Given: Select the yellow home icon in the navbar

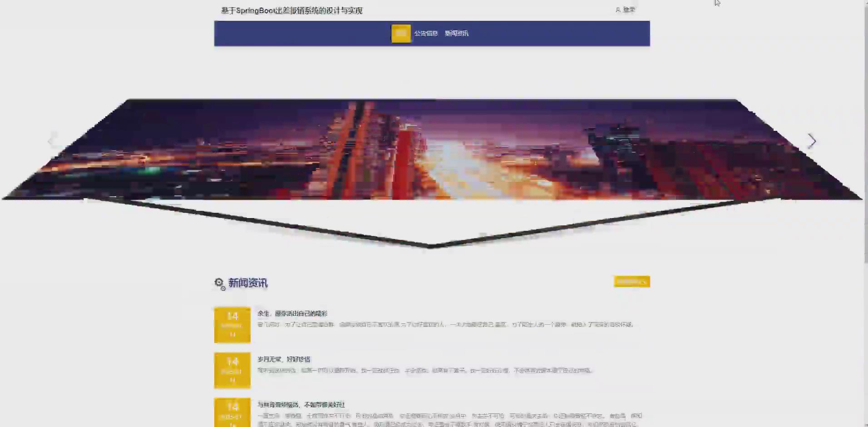Looking at the screenshot, I should 401,33.
